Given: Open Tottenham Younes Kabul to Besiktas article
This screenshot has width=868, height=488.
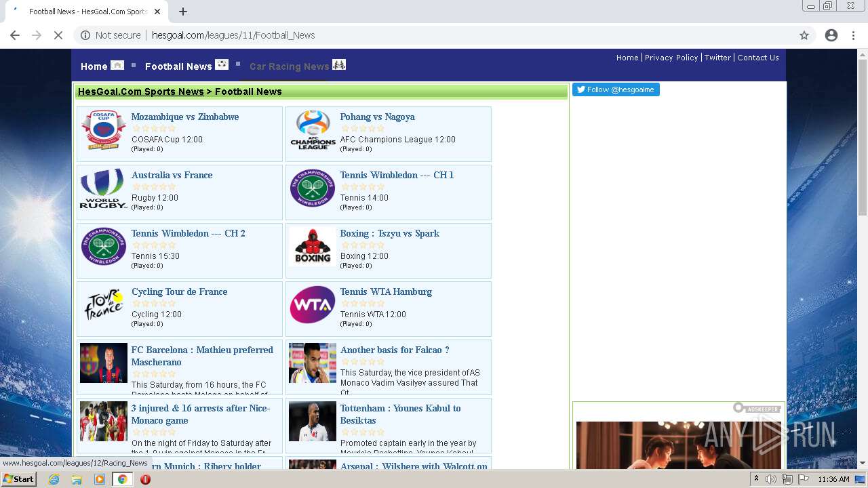Looking at the screenshot, I should [x=401, y=414].
